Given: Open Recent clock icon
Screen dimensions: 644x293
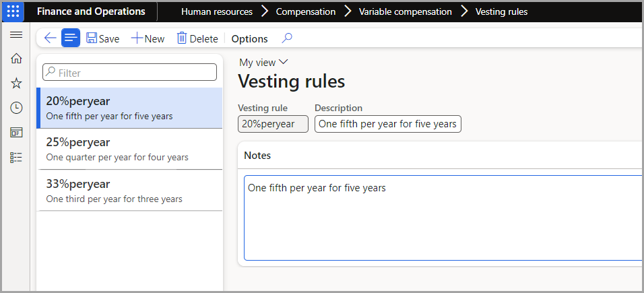Looking at the screenshot, I should tap(16, 108).
